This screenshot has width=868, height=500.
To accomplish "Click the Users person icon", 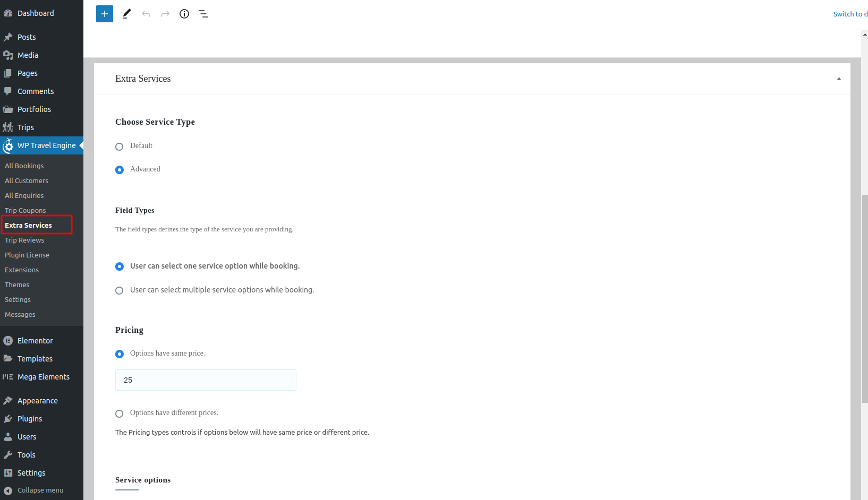I will pyautogui.click(x=8, y=437).
